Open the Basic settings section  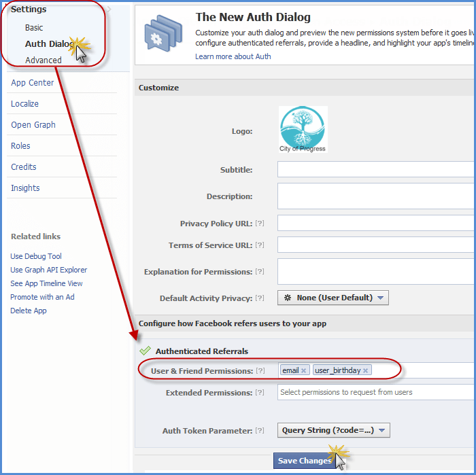[x=34, y=28]
